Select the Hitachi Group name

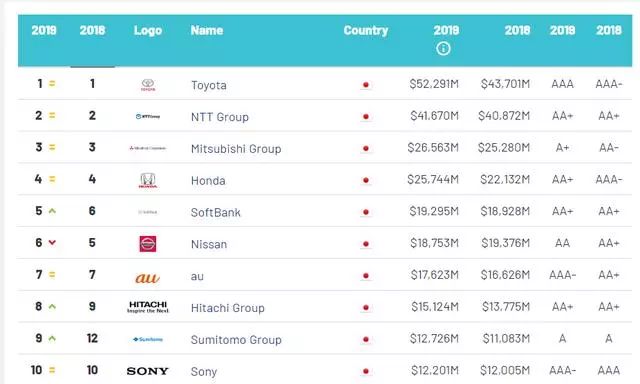[227, 308]
